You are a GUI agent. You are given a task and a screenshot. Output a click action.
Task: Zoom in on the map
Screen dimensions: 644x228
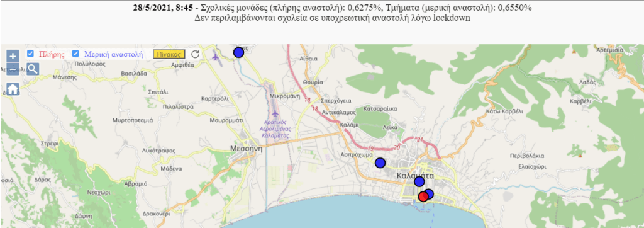13,56
